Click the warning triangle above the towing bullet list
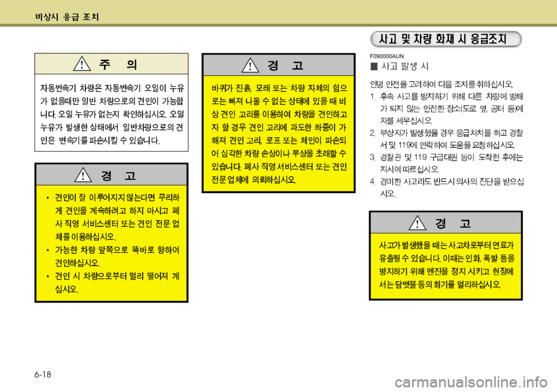Screen dimensions: 557x392 click(83, 175)
